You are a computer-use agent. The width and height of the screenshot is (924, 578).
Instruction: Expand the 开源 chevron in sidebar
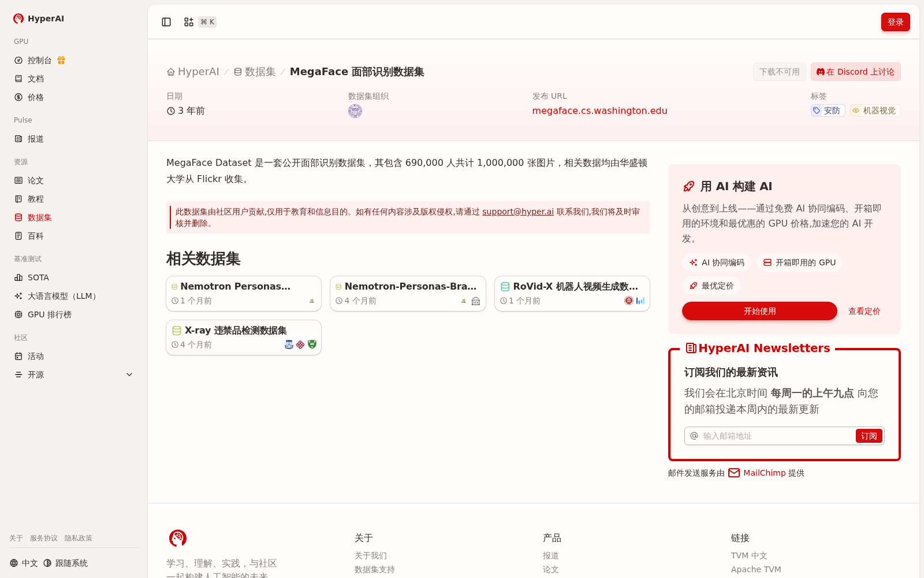click(x=129, y=375)
